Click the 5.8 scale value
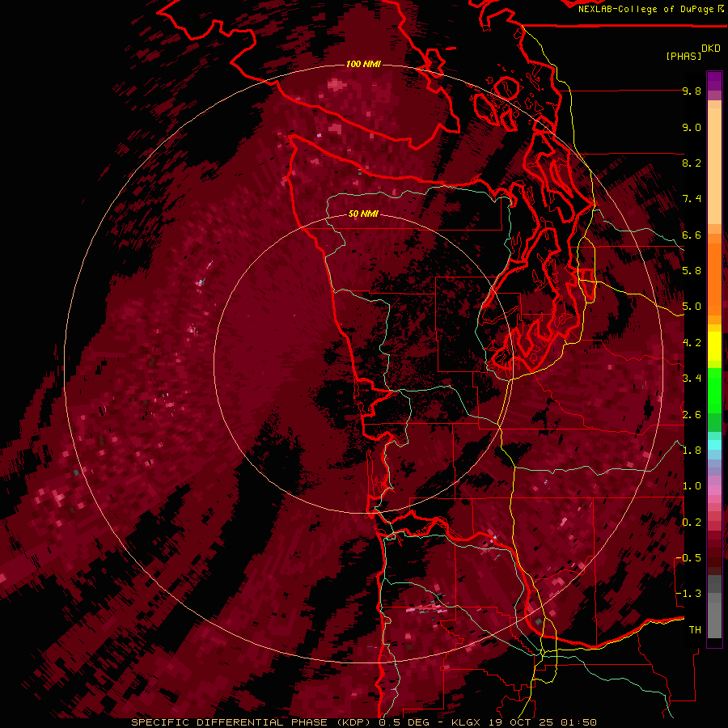 point(692,271)
